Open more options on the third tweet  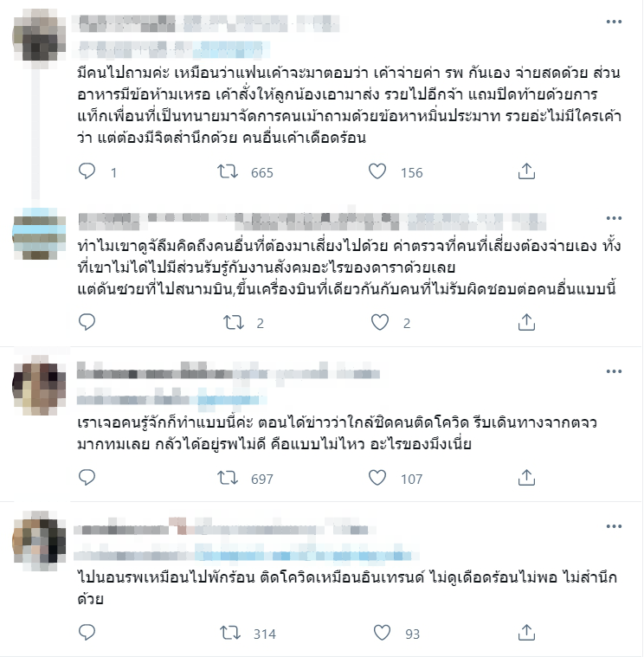614,371
